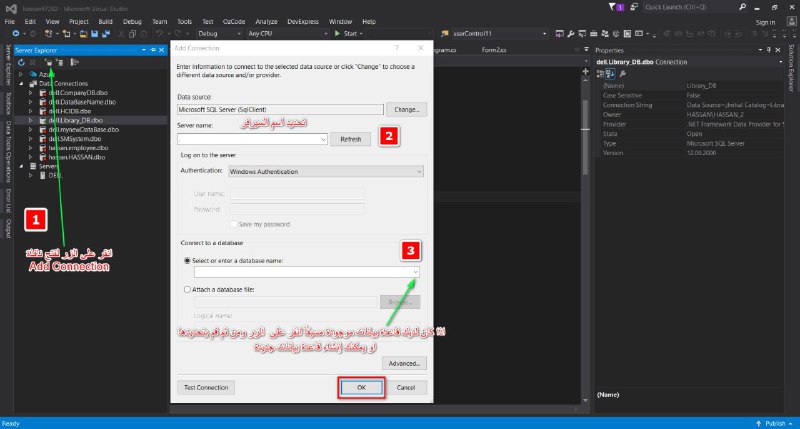Click the New Project toolbar icon
The width and height of the screenshot is (800, 429).
[x=48, y=34]
